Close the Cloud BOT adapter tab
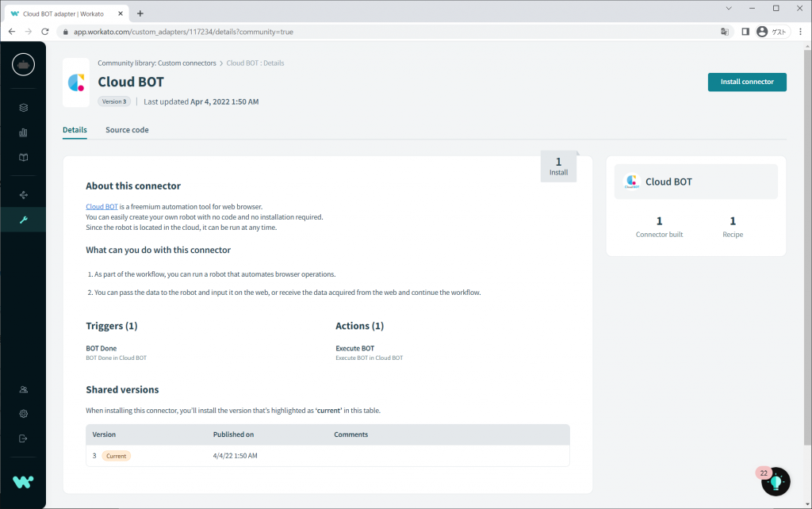 click(x=121, y=13)
